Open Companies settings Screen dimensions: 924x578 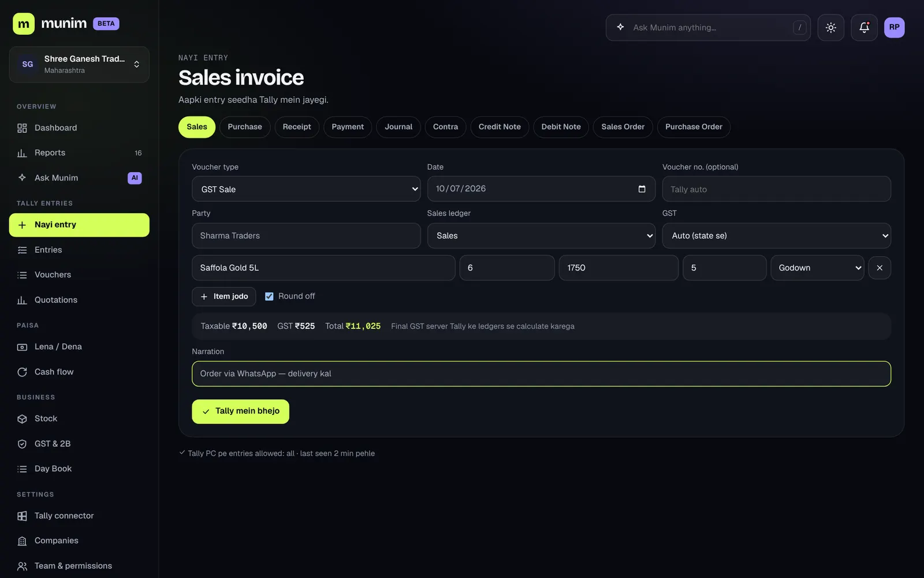[x=79, y=540]
